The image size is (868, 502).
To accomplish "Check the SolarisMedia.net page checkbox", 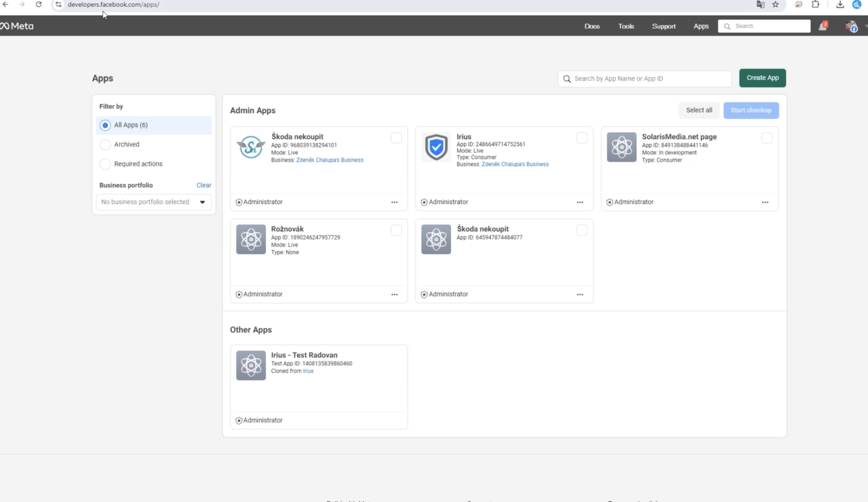I will pos(767,138).
